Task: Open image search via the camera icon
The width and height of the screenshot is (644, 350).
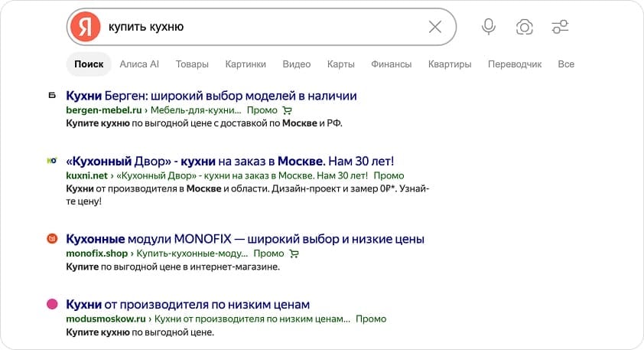Action: [524, 27]
